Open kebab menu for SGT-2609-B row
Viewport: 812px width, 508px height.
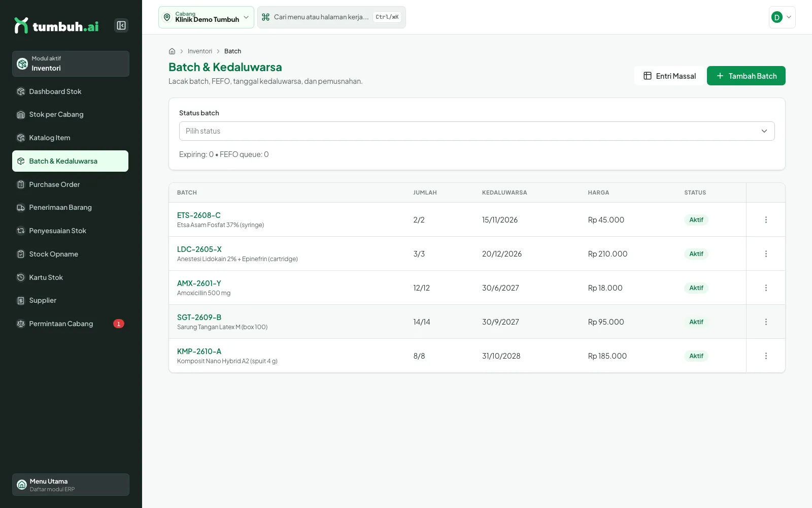coord(766,322)
